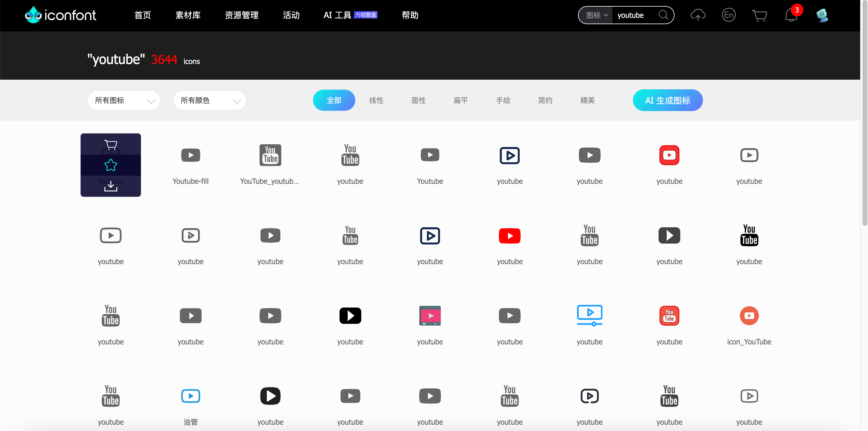Screen dimensions: 868x431
Task: Click the AI 生成图标 button
Action: pos(668,101)
